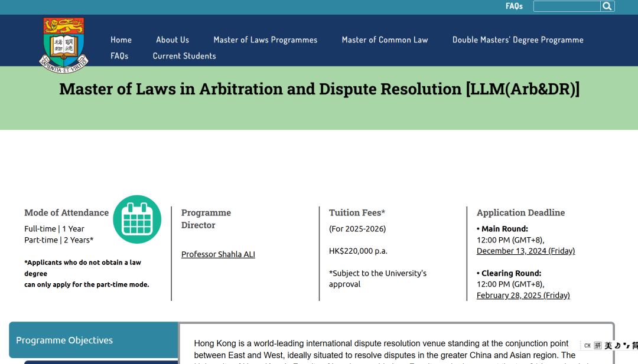Click the green calendar icon
This screenshot has width=638, height=364.
[137, 219]
